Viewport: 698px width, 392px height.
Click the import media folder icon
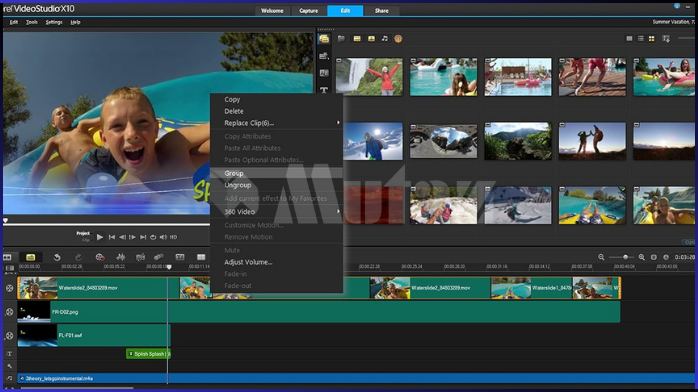[x=341, y=39]
